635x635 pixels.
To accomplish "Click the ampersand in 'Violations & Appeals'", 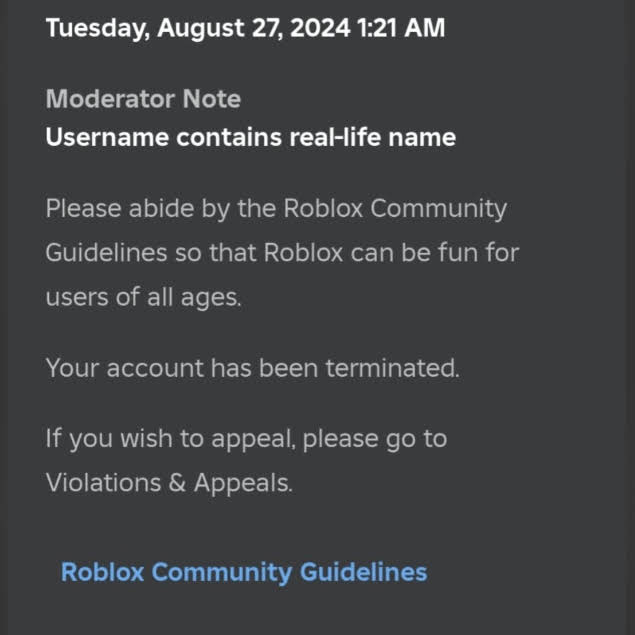I will (x=177, y=483).
